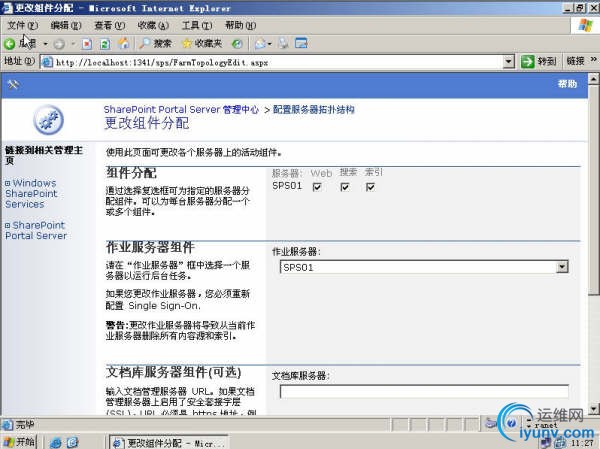Open Favorites (收藏夹) toolbar button

202,44
